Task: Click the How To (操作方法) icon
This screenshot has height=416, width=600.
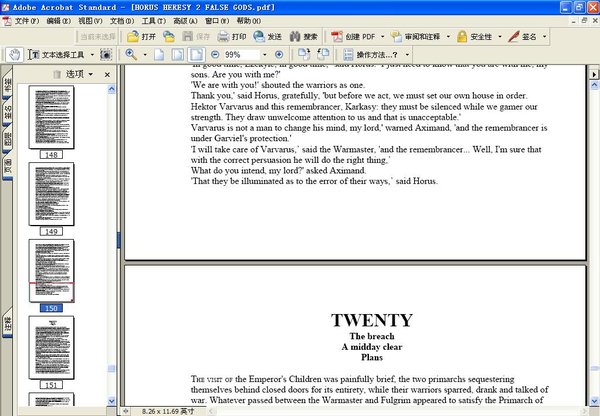Action: pyautogui.click(x=348, y=55)
